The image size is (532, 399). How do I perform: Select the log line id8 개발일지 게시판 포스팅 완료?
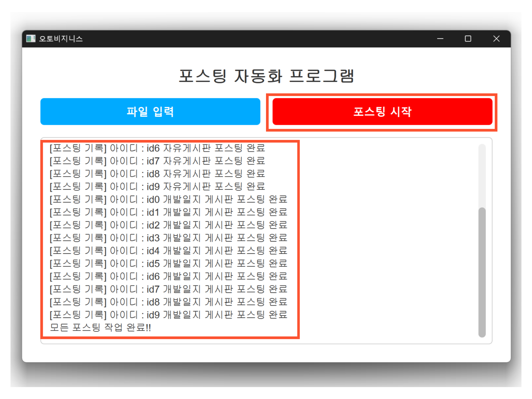coord(169,302)
